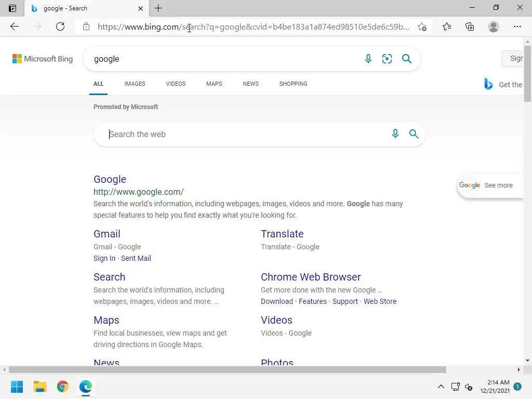Click the Chrome 'Support' link

[x=345, y=301]
